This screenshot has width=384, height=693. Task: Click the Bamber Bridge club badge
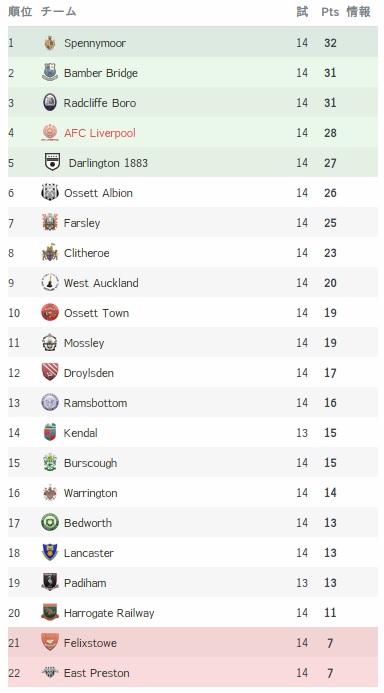click(50, 72)
